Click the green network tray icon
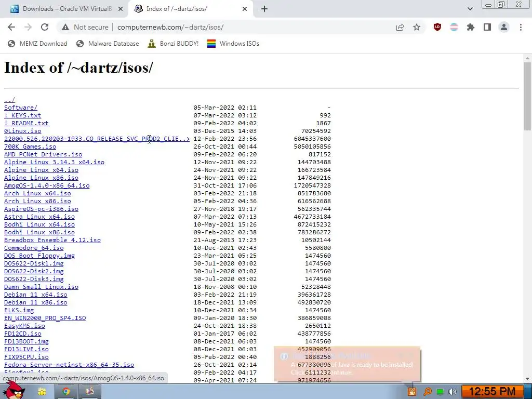The height and width of the screenshot is (399, 532). 440,392
